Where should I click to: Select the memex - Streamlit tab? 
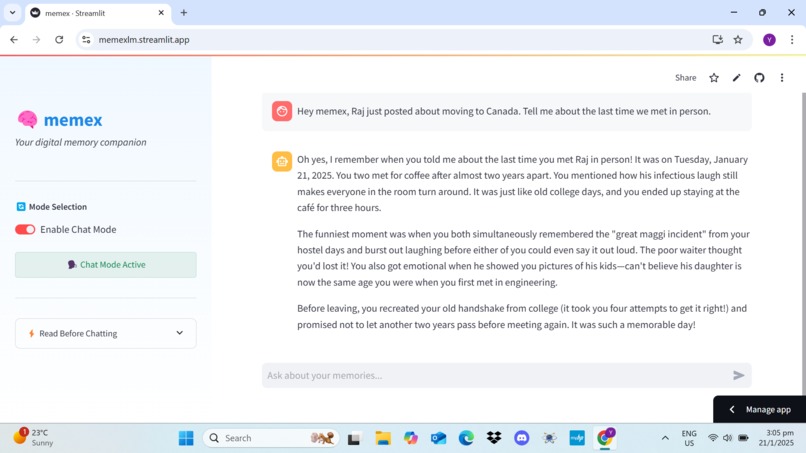click(x=98, y=13)
